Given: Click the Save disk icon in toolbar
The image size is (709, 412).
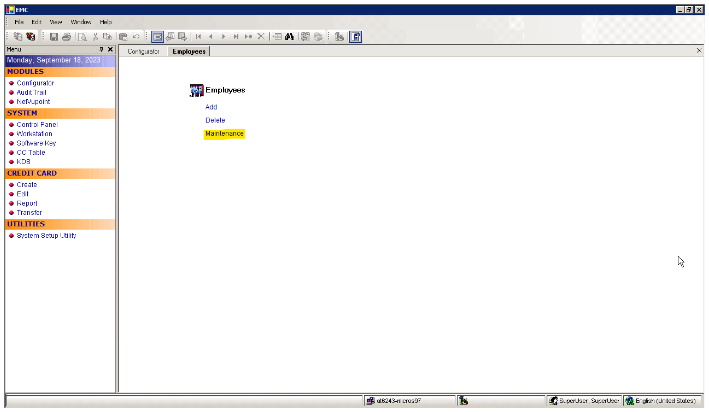Looking at the screenshot, I should click(54, 37).
